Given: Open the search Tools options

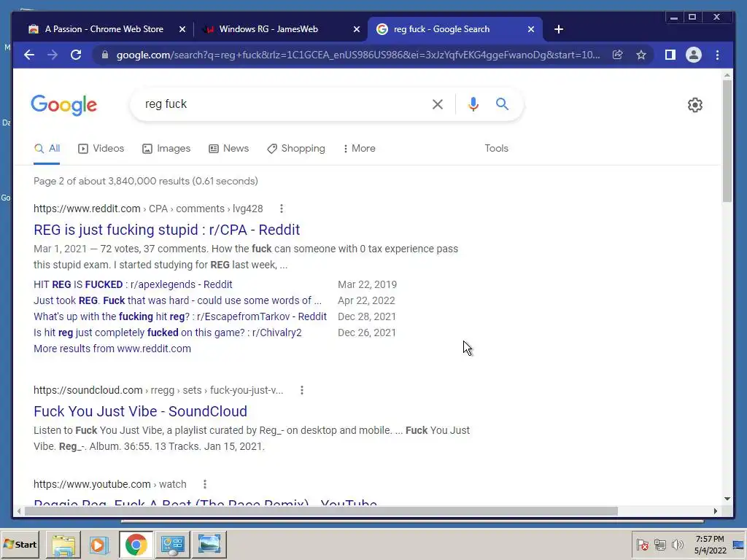Looking at the screenshot, I should point(496,149).
